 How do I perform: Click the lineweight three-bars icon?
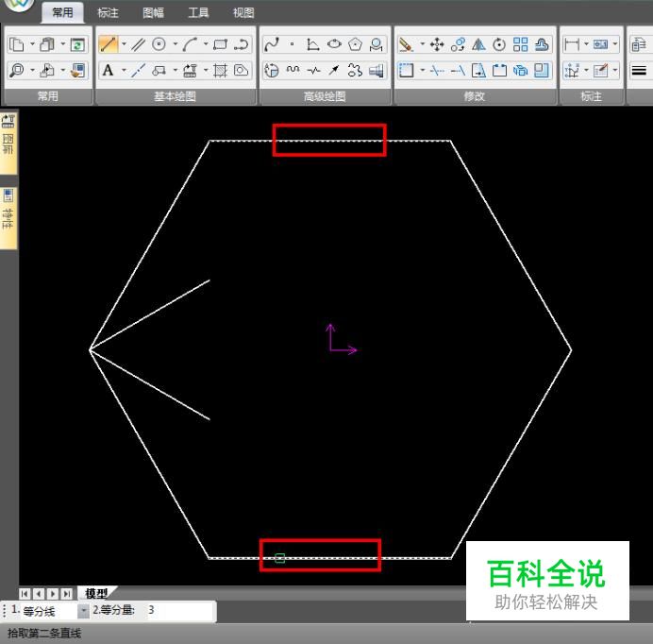[x=639, y=71]
